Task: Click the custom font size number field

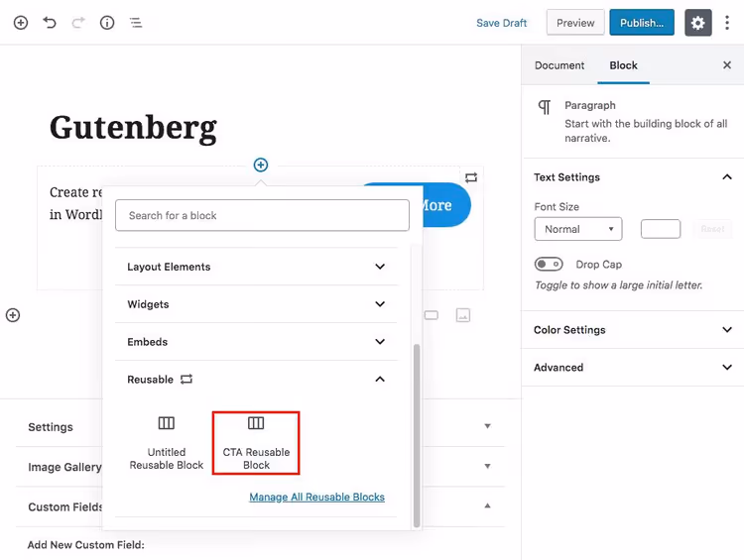Action: (661, 229)
